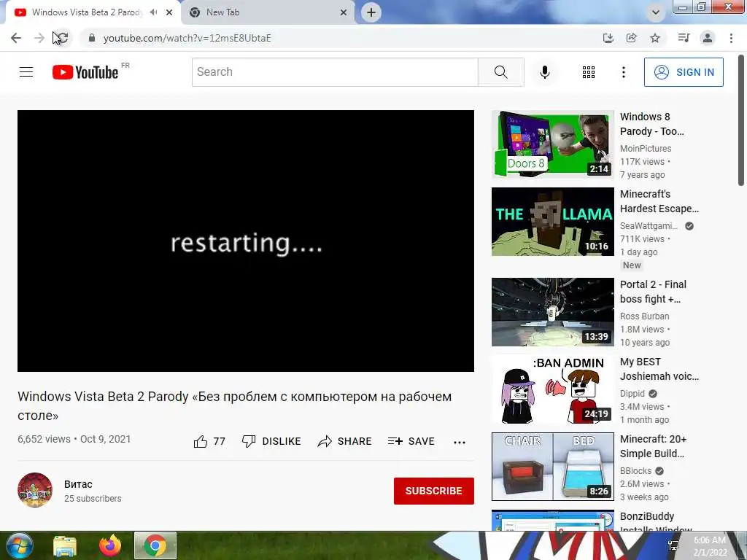Open Portal 2 - Final boss fight title
The image size is (747, 560).
(x=653, y=292)
